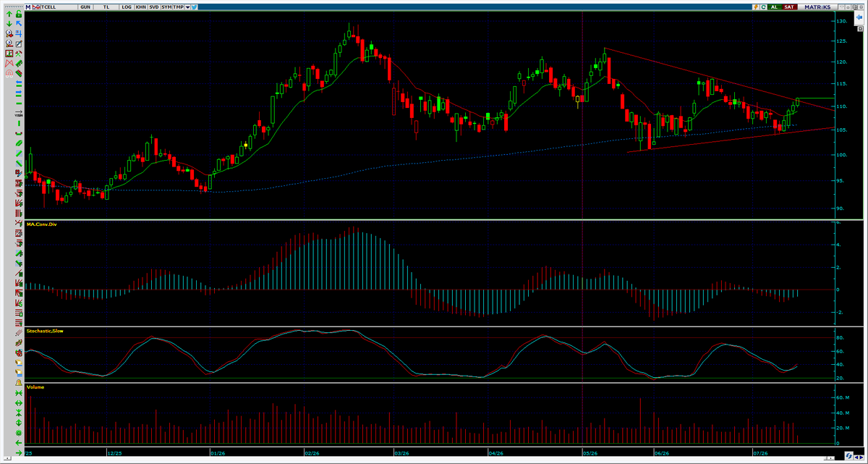Click the blue double left arrows icon
Image resolution: width=868 pixels, height=464 pixels.
click(x=19, y=83)
